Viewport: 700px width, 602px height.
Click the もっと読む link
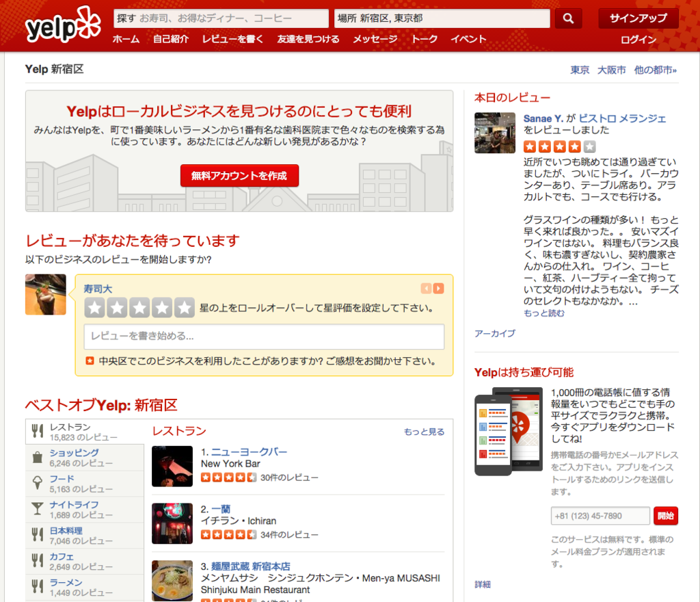click(543, 313)
